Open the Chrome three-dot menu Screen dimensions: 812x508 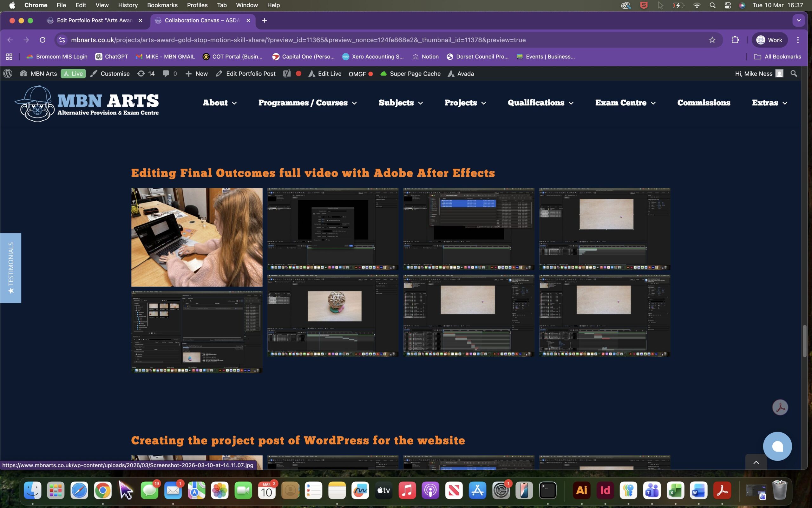798,40
